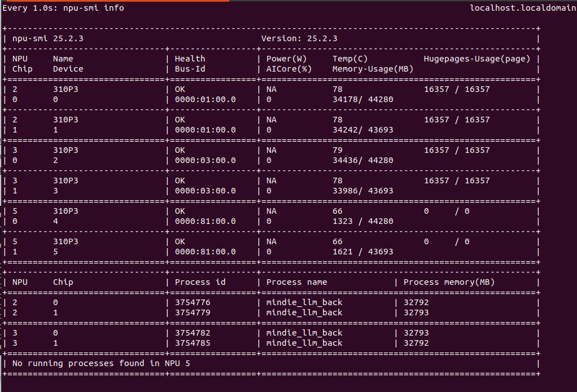577x392 pixels.
Task: Click process memory '32793' of process 3754782
Action: pyautogui.click(x=416, y=333)
